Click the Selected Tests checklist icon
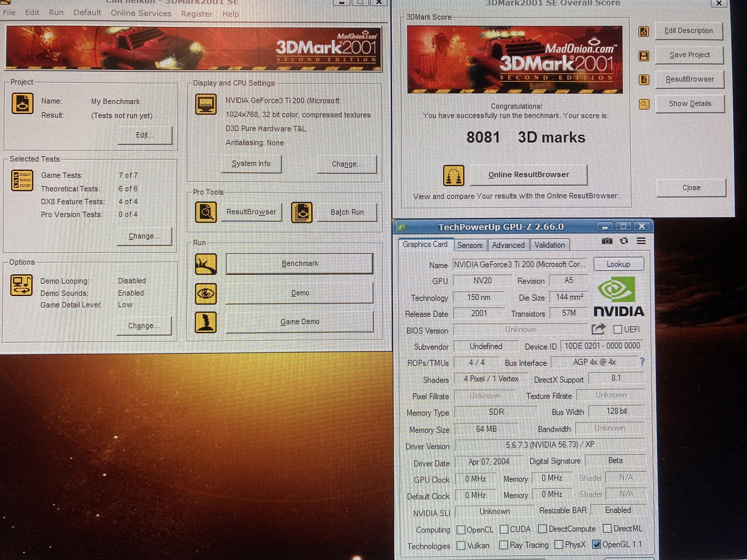The width and height of the screenshot is (747, 560). click(x=22, y=180)
